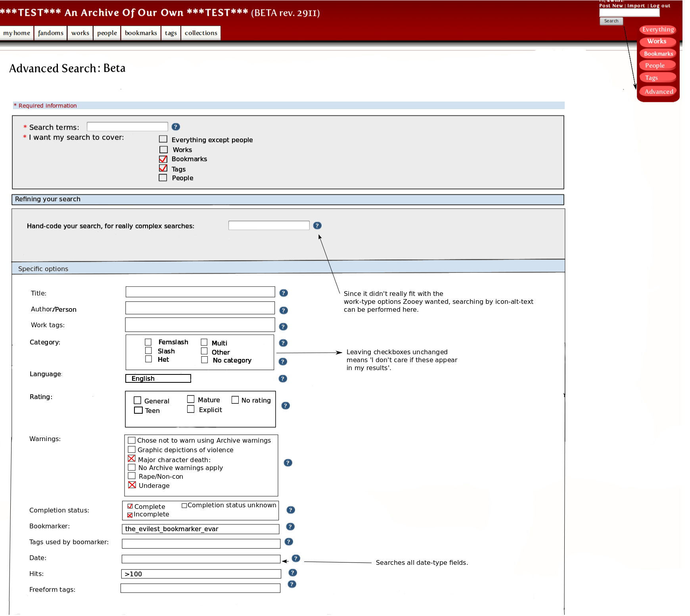Click the Log out link
This screenshot has height=616, width=690.
tap(660, 6)
